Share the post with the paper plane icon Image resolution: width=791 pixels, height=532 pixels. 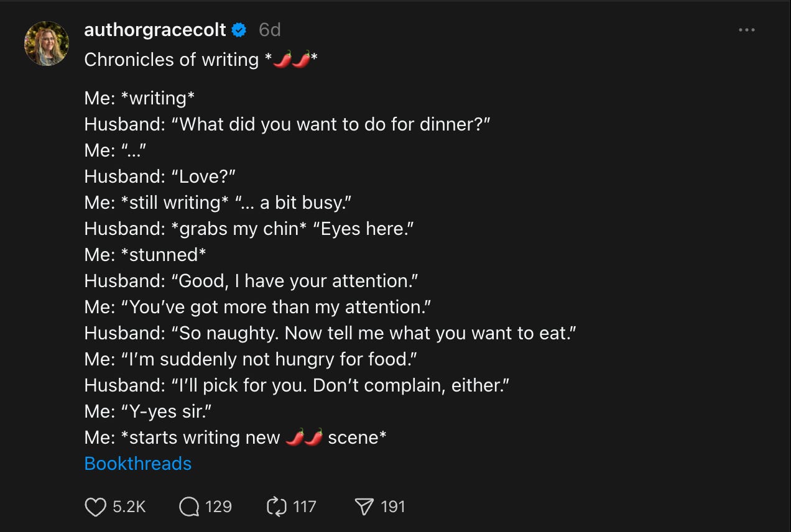click(364, 507)
